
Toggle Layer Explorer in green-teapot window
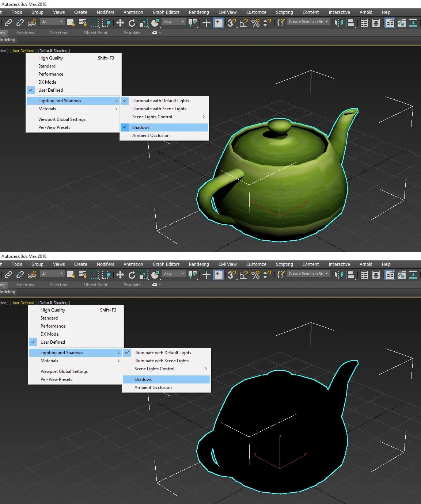376,23
